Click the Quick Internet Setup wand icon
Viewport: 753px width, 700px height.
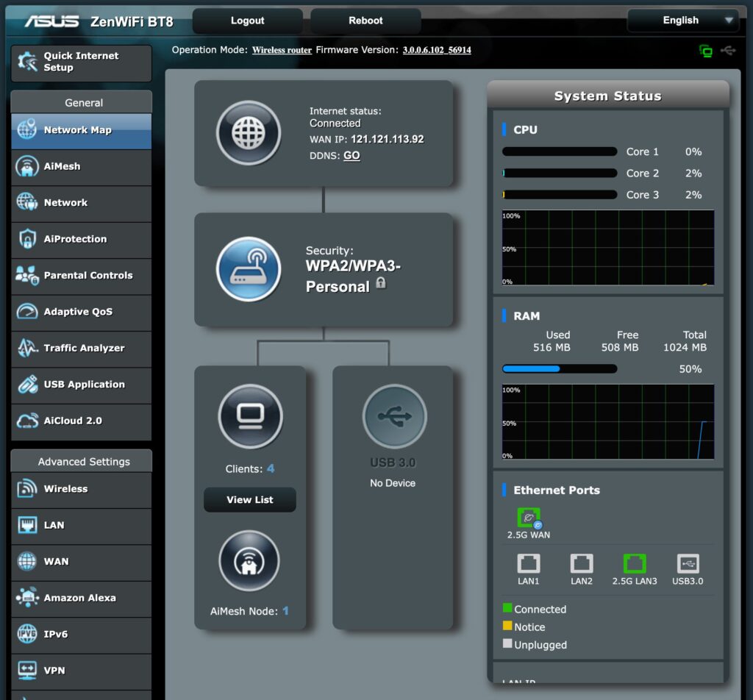(27, 62)
